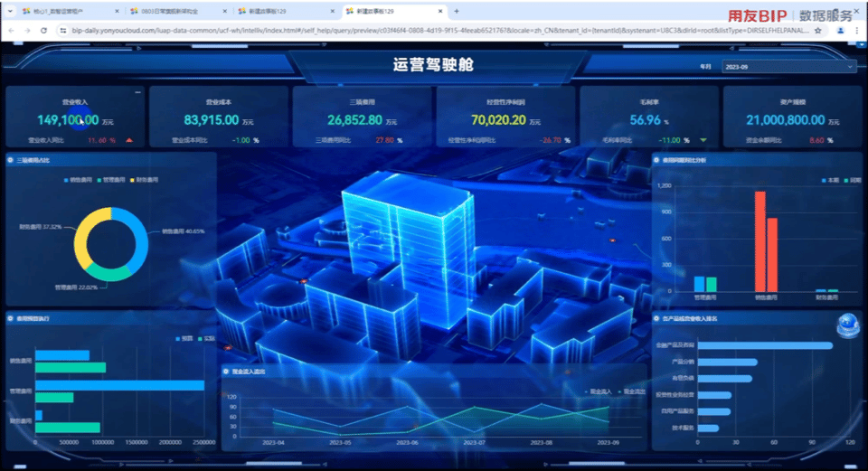Switch to the 0803 browser tab

177,11
